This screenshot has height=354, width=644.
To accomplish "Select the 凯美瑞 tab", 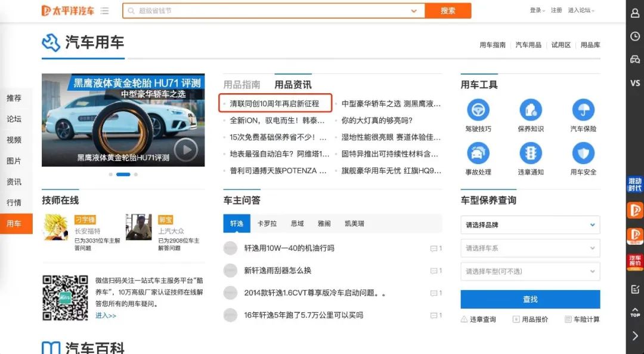I will (354, 224).
